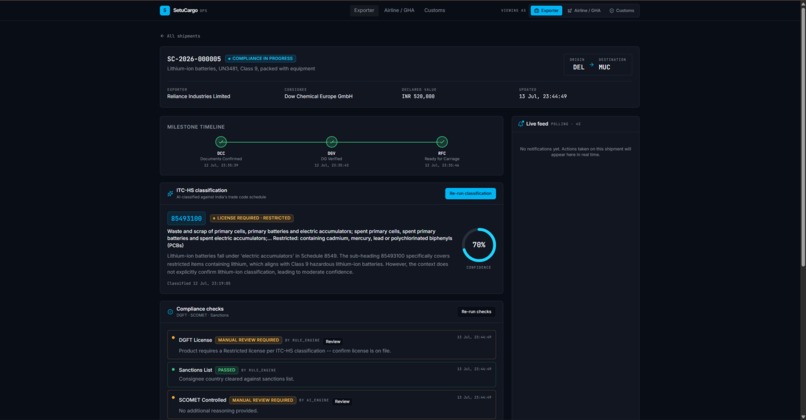Click the SetuCargo logo icon

pyautogui.click(x=164, y=10)
